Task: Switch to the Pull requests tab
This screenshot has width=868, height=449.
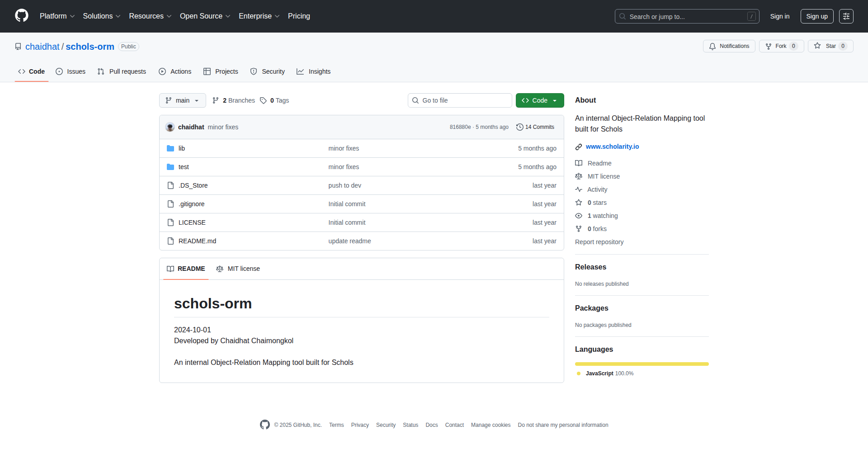Action: click(x=122, y=71)
